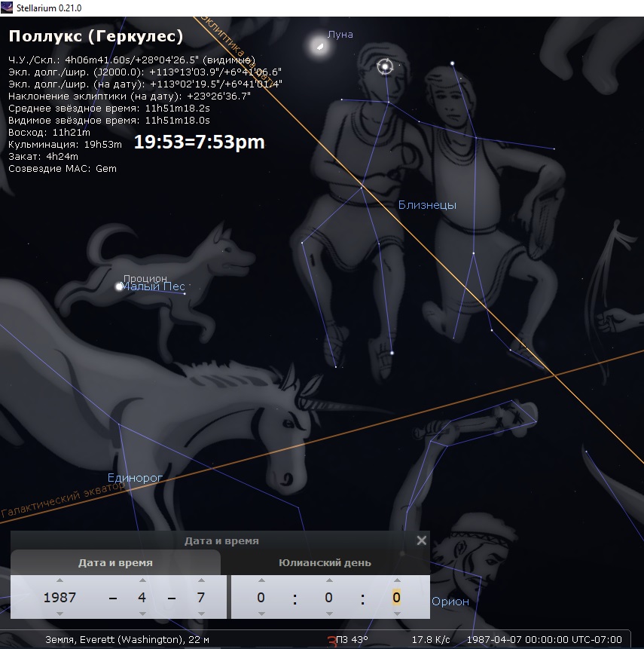Screen dimensions: 644x649
Task: Click the year field showing 1987
Action: (60, 597)
